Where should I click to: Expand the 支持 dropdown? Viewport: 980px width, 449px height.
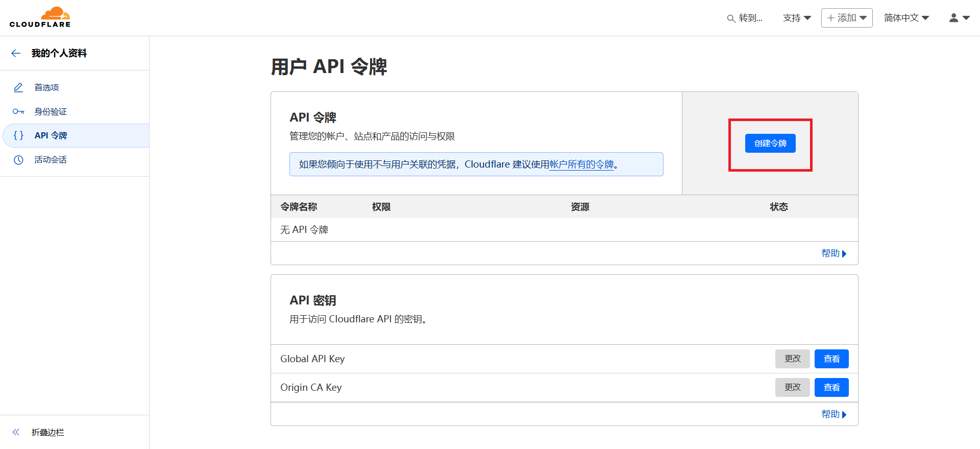click(x=796, y=18)
